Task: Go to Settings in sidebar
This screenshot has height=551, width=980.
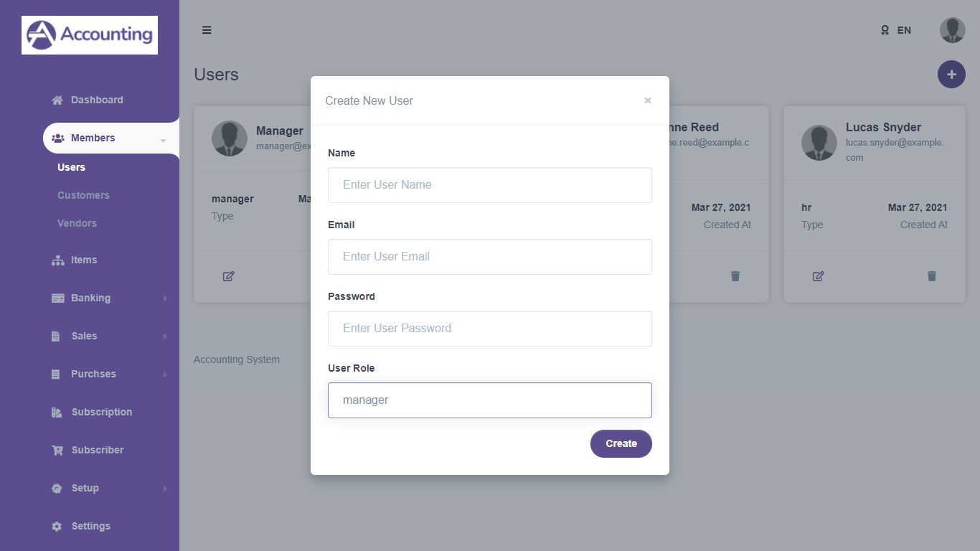Action: (x=90, y=526)
